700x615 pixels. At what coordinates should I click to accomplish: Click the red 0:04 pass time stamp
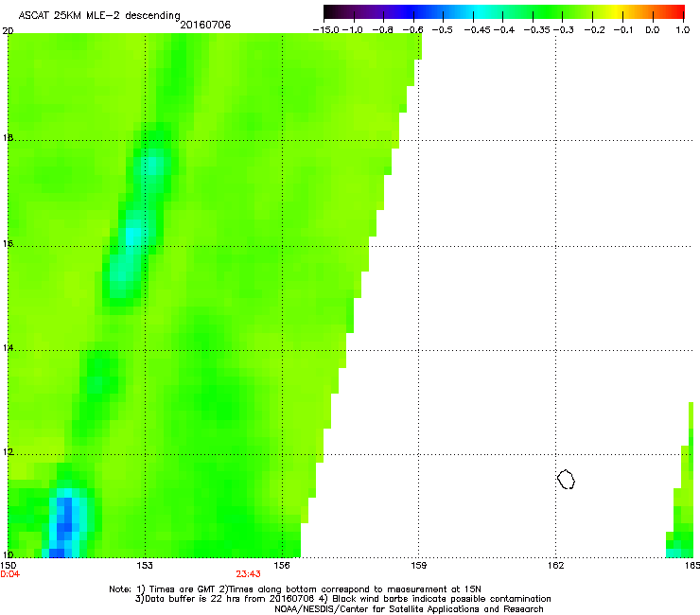tap(10, 574)
